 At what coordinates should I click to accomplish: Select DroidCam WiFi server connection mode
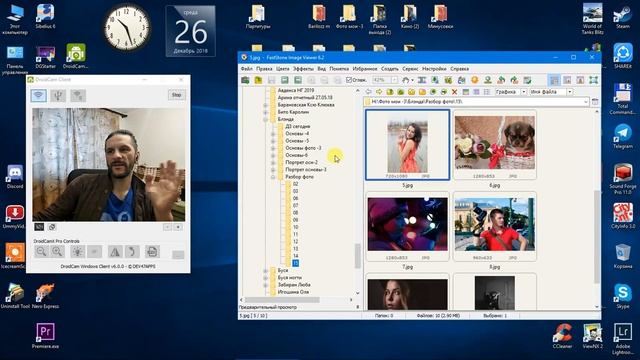78,96
